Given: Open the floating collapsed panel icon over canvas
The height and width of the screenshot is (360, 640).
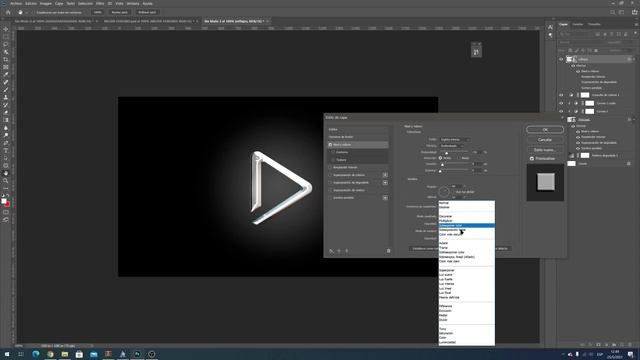Looking at the screenshot, I should [x=476, y=52].
